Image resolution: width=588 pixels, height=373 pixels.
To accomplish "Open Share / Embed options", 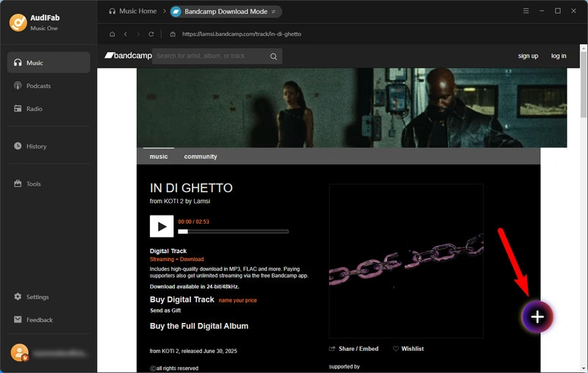I will point(354,349).
